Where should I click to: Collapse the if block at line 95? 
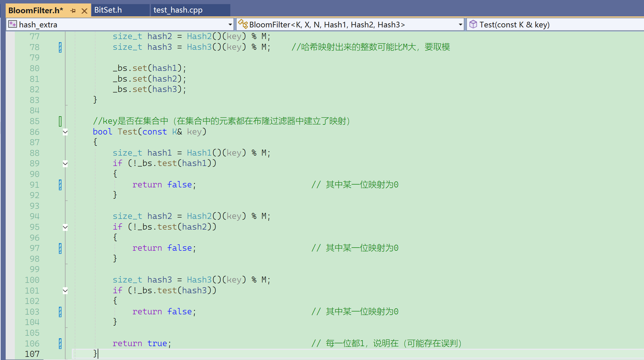pos(65,227)
